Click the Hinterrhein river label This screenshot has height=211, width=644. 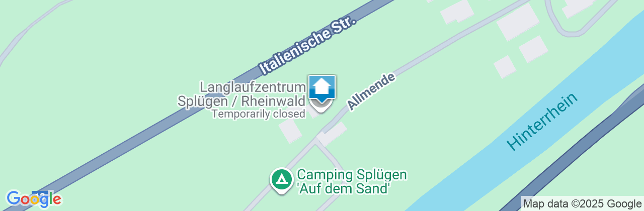[542, 121]
